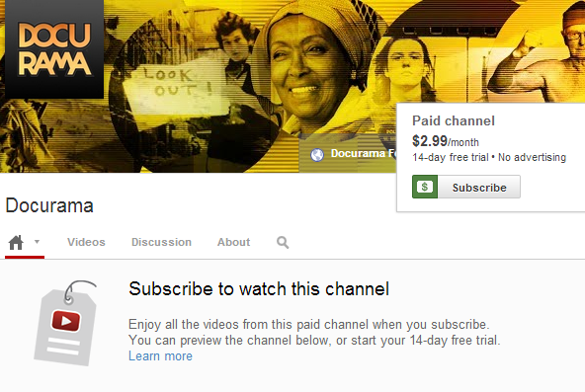This screenshot has height=392, width=585.
Task: Open the Docurama link text on banner
Action: [x=363, y=153]
